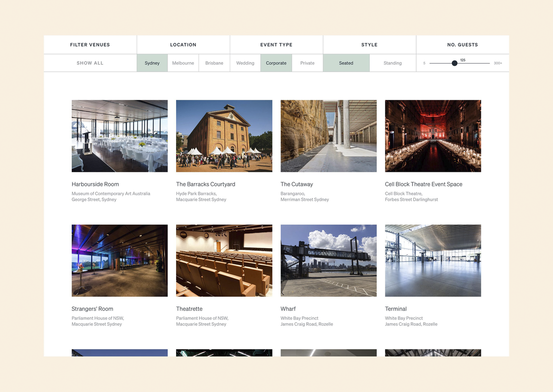Switch style to Standing
The image size is (553, 392).
[393, 63]
